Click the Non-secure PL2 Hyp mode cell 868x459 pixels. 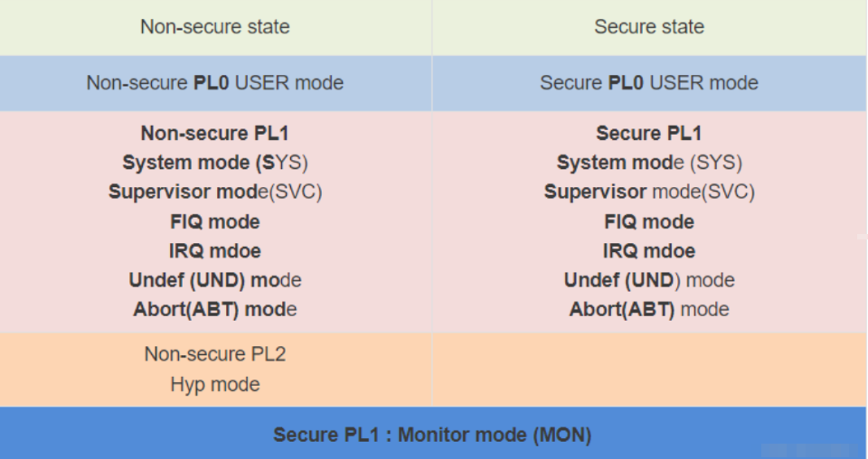click(215, 370)
